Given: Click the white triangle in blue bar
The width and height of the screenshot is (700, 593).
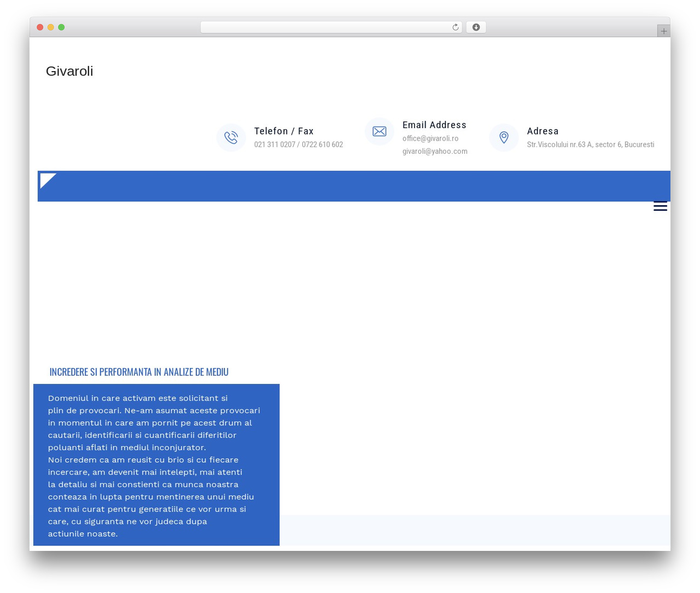Looking at the screenshot, I should click(47, 180).
